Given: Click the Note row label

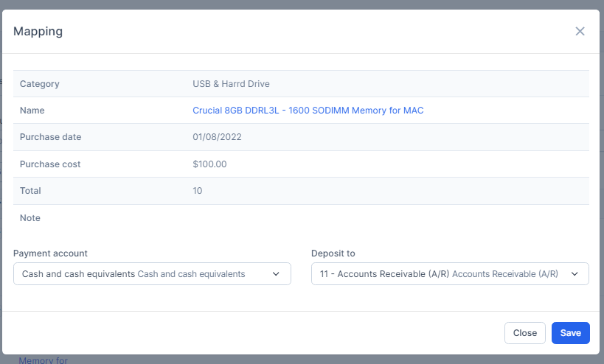Looking at the screenshot, I should click(x=30, y=218).
